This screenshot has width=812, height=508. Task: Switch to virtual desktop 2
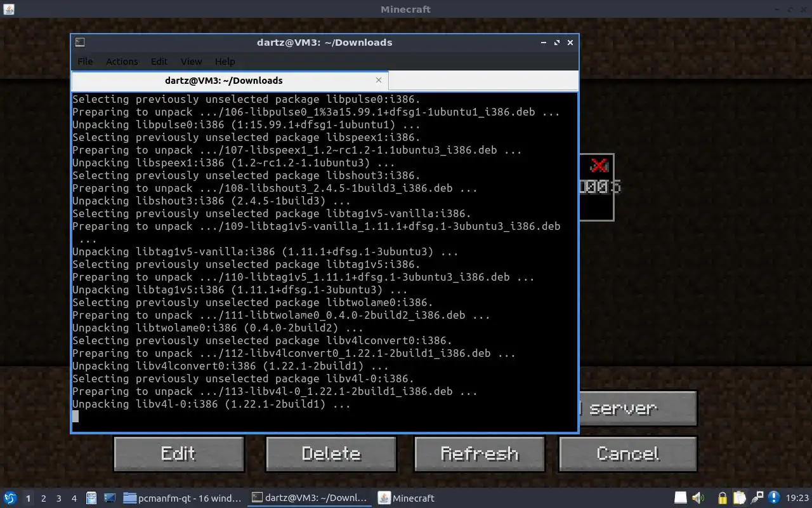click(x=44, y=498)
